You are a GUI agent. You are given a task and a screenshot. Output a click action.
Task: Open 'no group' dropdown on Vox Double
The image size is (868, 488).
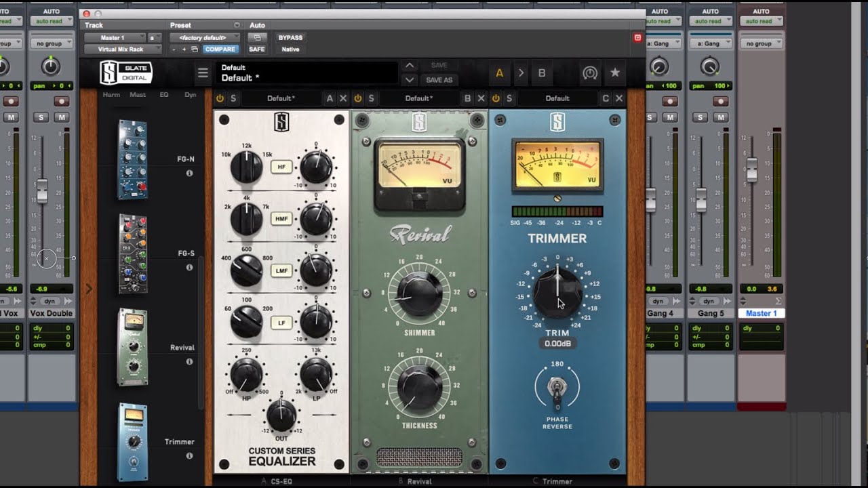coord(51,43)
